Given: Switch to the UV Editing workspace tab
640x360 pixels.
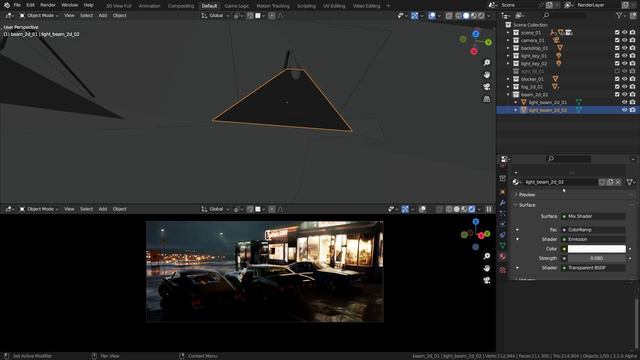Looking at the screenshot, I should click(x=334, y=6).
